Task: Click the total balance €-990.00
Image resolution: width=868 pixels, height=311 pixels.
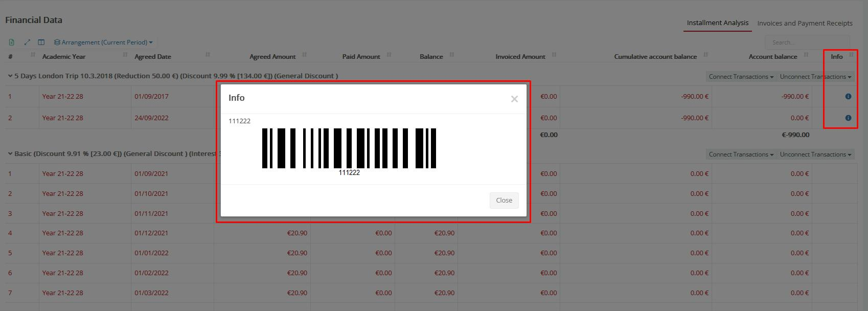Action: tap(795, 135)
